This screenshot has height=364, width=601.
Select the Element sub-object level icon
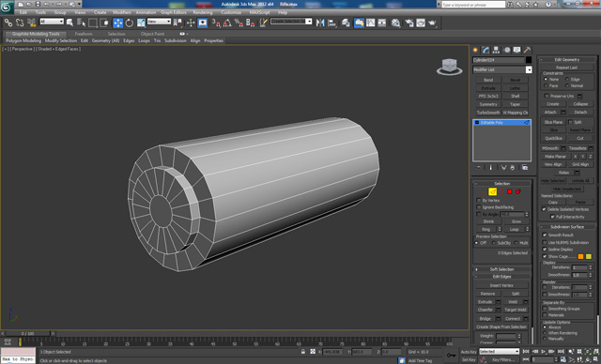pos(518,191)
